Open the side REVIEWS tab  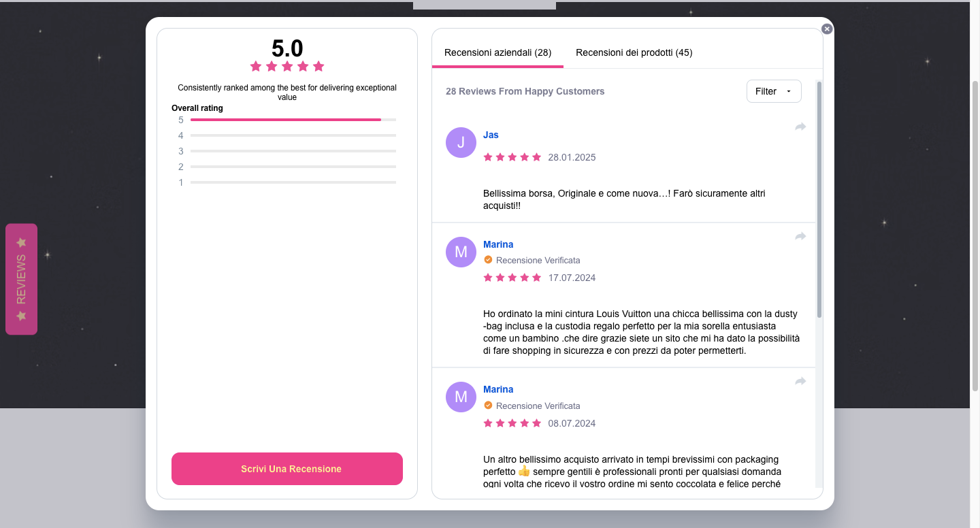click(21, 279)
